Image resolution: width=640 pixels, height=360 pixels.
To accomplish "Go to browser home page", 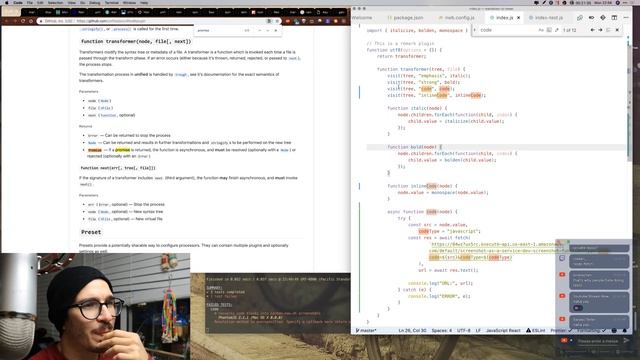I will coord(31,21).
